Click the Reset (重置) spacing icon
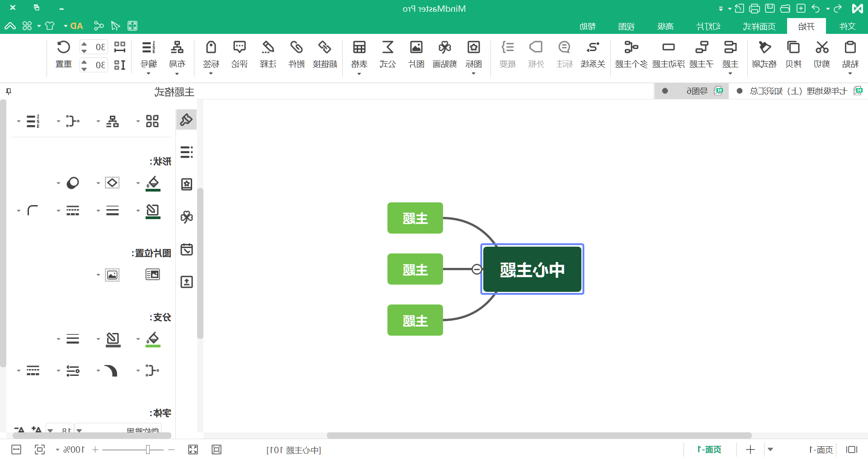This screenshot has width=868, height=459. pos(63,47)
